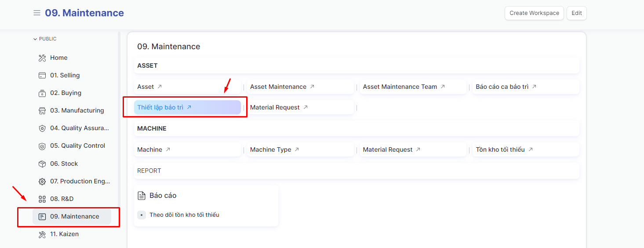Click the Home tools icon in sidebar

(x=42, y=58)
